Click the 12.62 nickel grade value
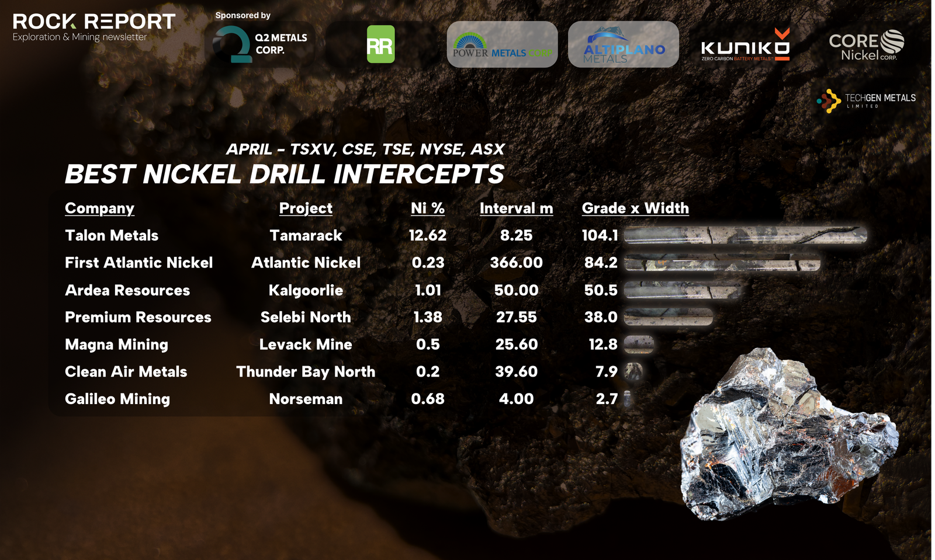The height and width of the screenshot is (560, 935). tap(428, 235)
